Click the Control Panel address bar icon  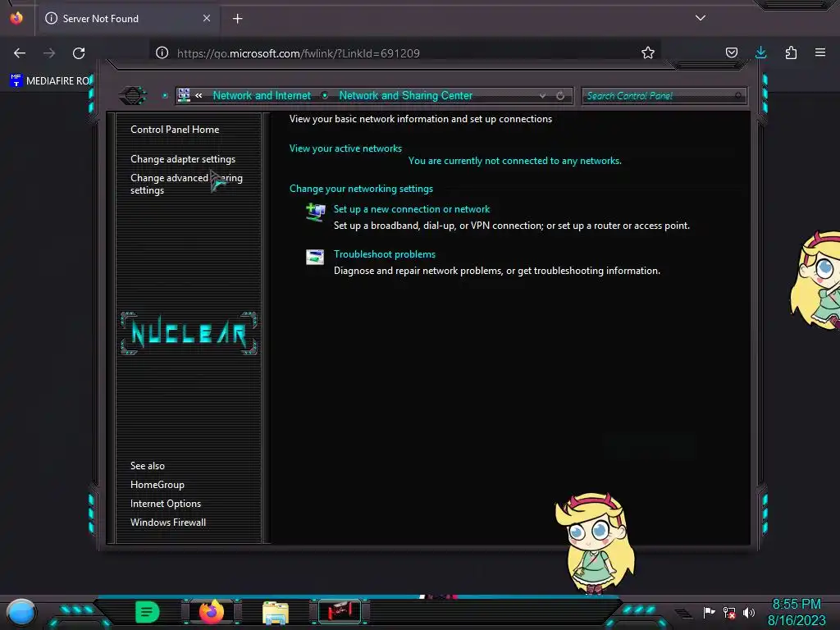(x=184, y=95)
